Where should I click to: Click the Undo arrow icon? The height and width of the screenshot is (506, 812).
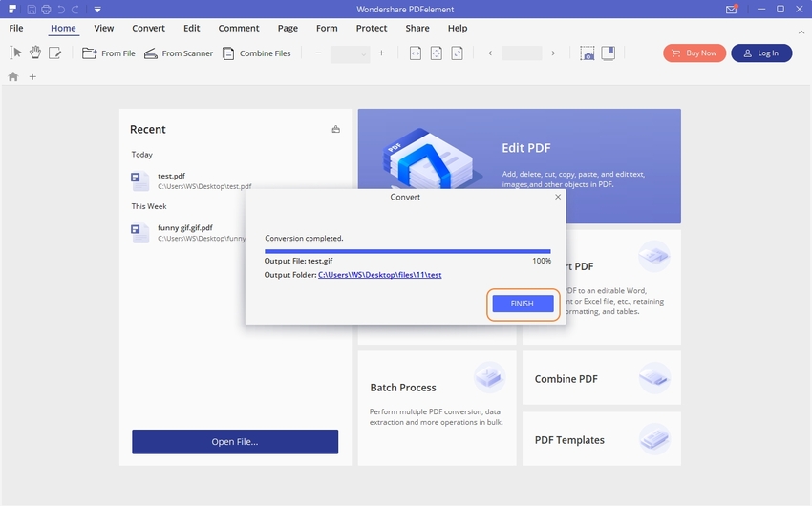[61, 10]
